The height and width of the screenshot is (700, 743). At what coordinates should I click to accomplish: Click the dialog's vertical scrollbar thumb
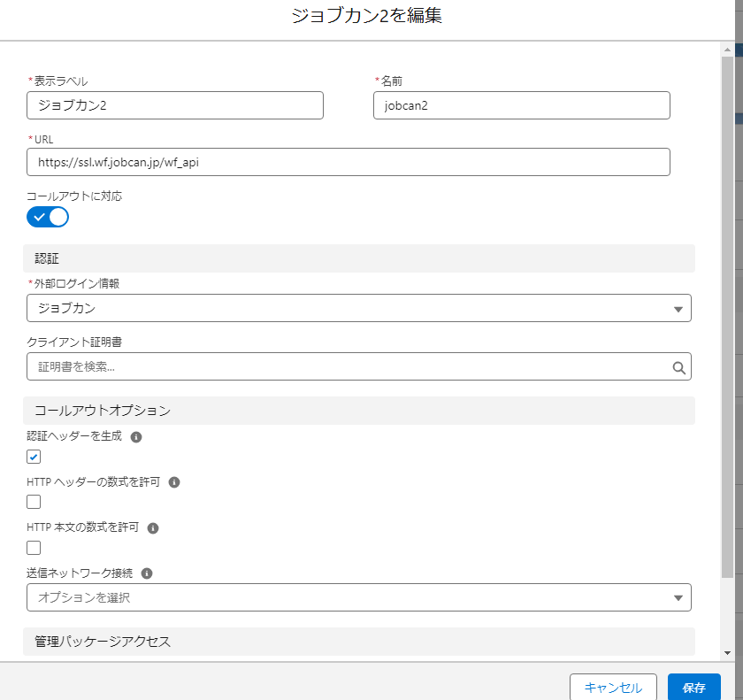pyautogui.click(x=728, y=310)
